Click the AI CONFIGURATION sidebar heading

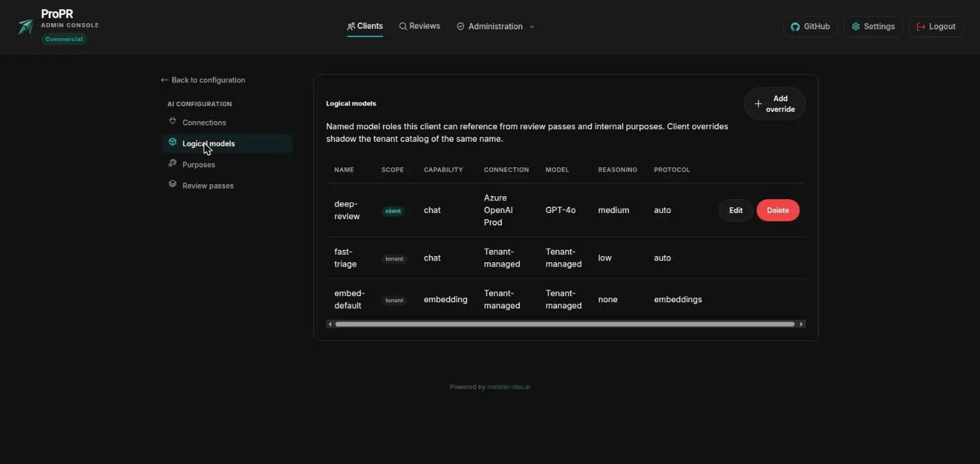(x=199, y=104)
